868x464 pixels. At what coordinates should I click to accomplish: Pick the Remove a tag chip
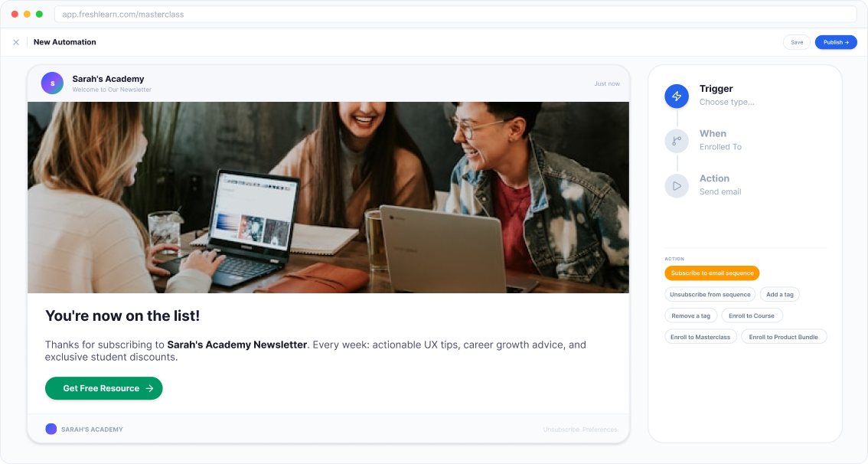click(x=691, y=315)
